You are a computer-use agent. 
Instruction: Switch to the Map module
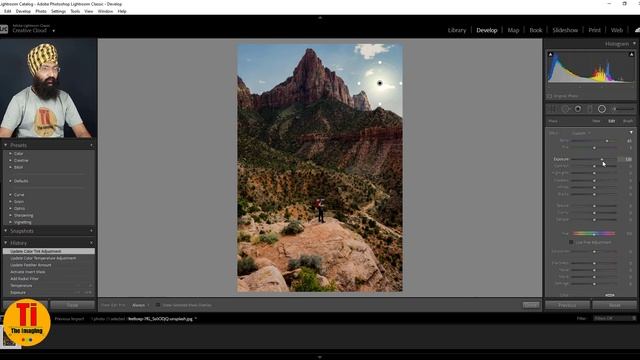pos(513,30)
